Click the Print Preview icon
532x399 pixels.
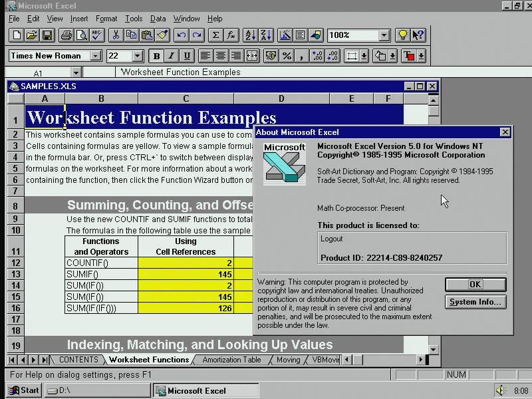[81, 35]
